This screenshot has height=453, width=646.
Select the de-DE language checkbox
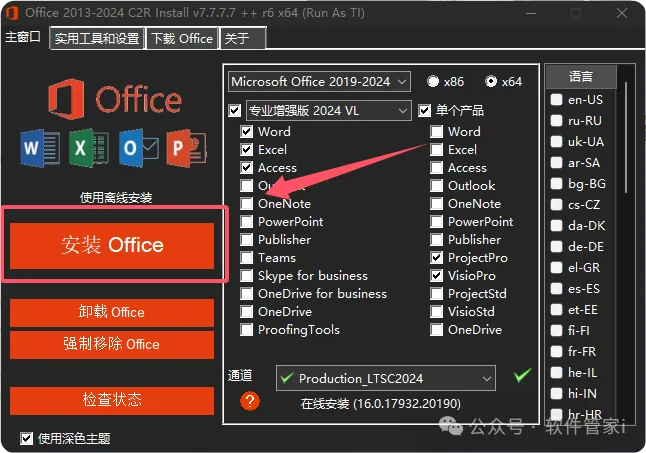(x=557, y=246)
